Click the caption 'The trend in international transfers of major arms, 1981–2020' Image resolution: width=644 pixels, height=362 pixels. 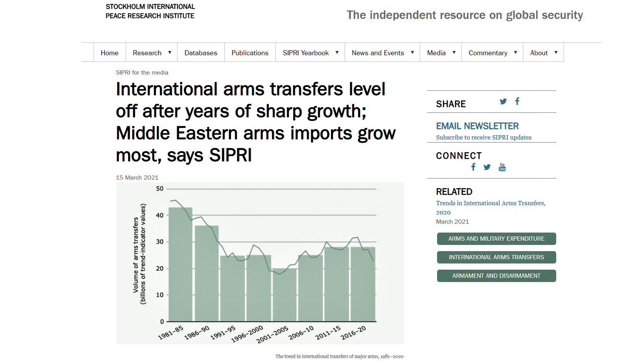339,357
